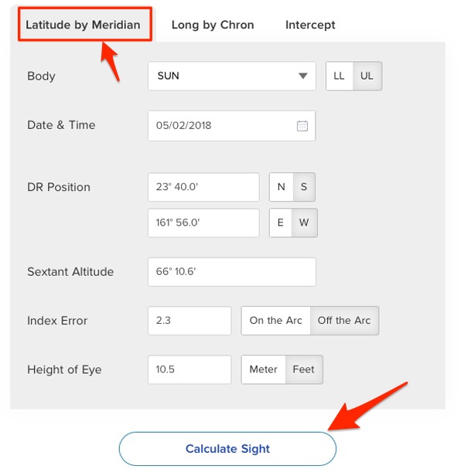Viewport: 464px width, 476px height.
Task: Go to the Intercept tab
Action: click(310, 25)
